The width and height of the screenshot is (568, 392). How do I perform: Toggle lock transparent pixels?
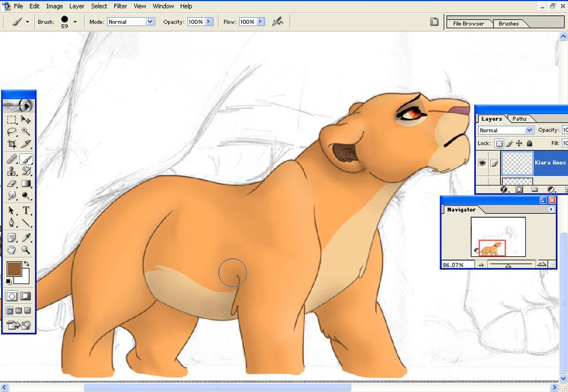click(x=499, y=144)
